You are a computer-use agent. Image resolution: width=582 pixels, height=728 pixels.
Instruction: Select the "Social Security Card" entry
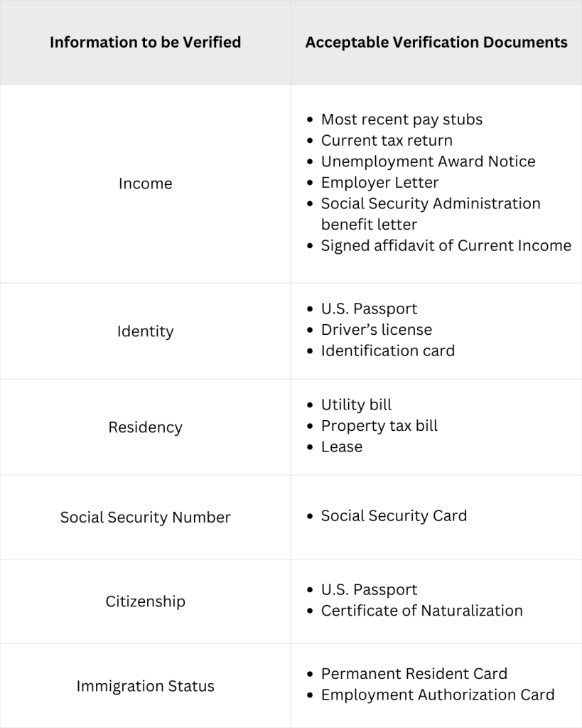click(x=394, y=516)
